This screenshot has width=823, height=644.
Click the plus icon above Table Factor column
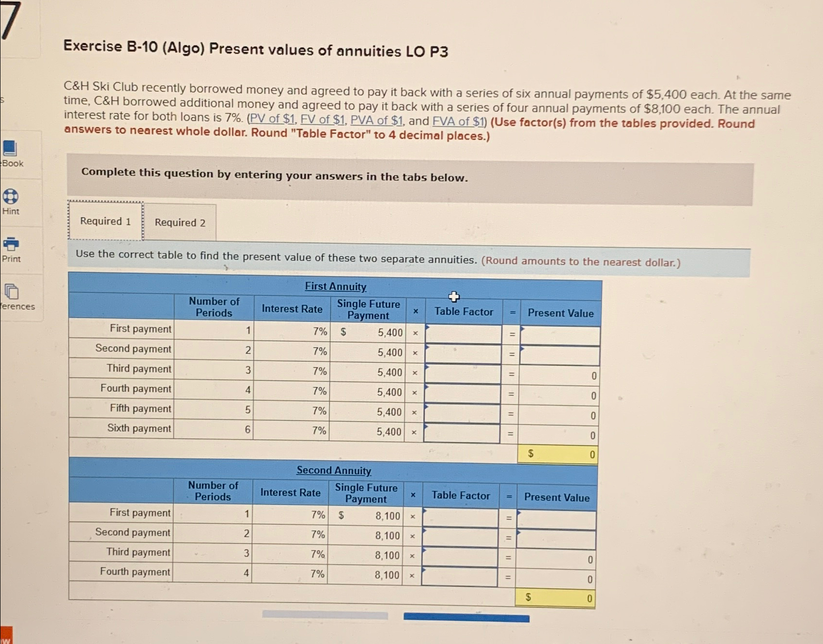pyautogui.click(x=453, y=296)
